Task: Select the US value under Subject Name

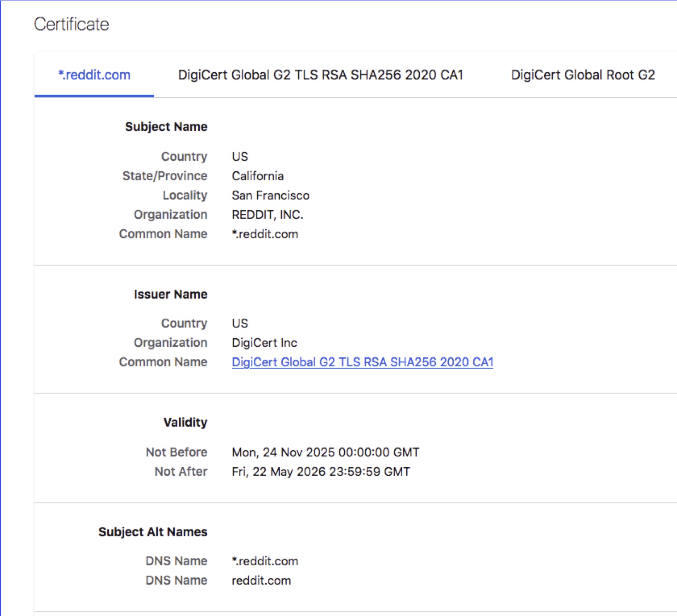Action: pyautogui.click(x=240, y=157)
